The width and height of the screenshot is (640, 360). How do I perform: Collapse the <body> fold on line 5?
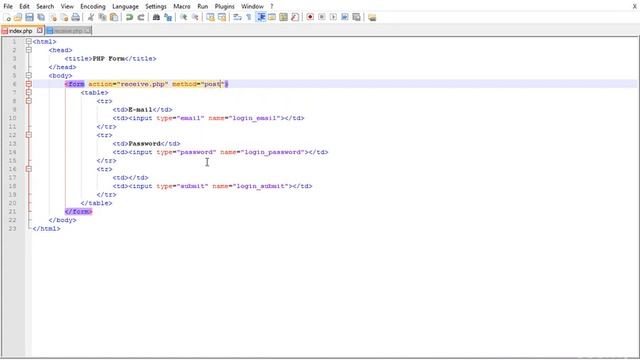(x=29, y=76)
